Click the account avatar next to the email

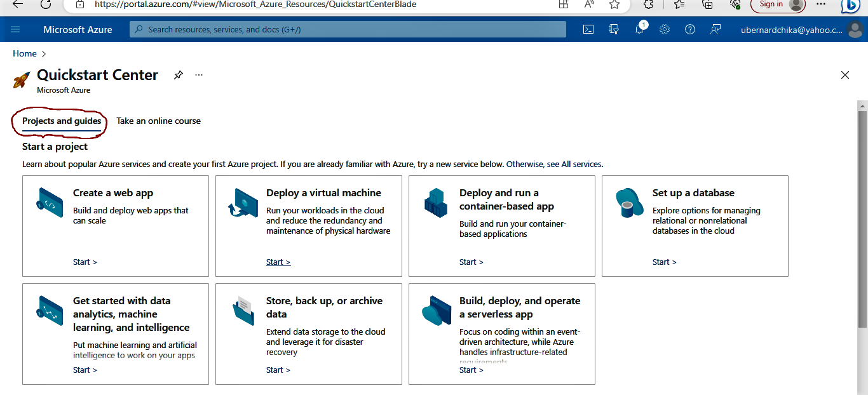point(855,30)
